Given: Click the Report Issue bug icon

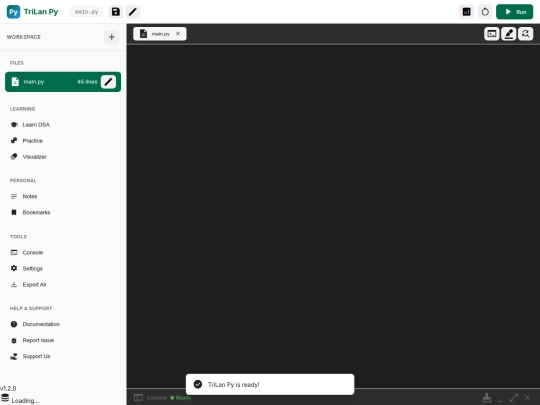Looking at the screenshot, I should [14, 340].
